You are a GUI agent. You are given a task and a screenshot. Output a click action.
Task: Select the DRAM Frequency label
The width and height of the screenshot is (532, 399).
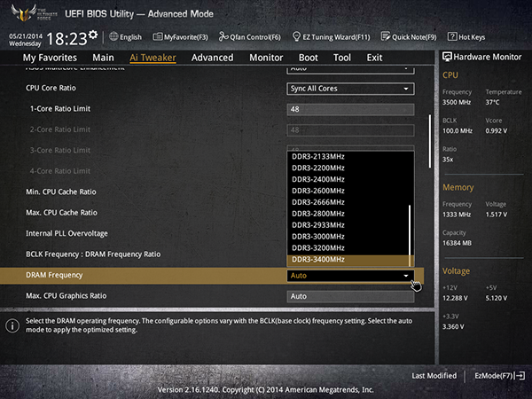[54, 275]
